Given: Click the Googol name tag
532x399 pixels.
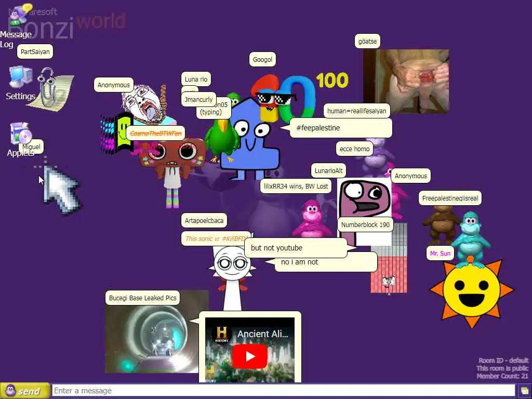Looking at the screenshot, I should coord(262,59).
